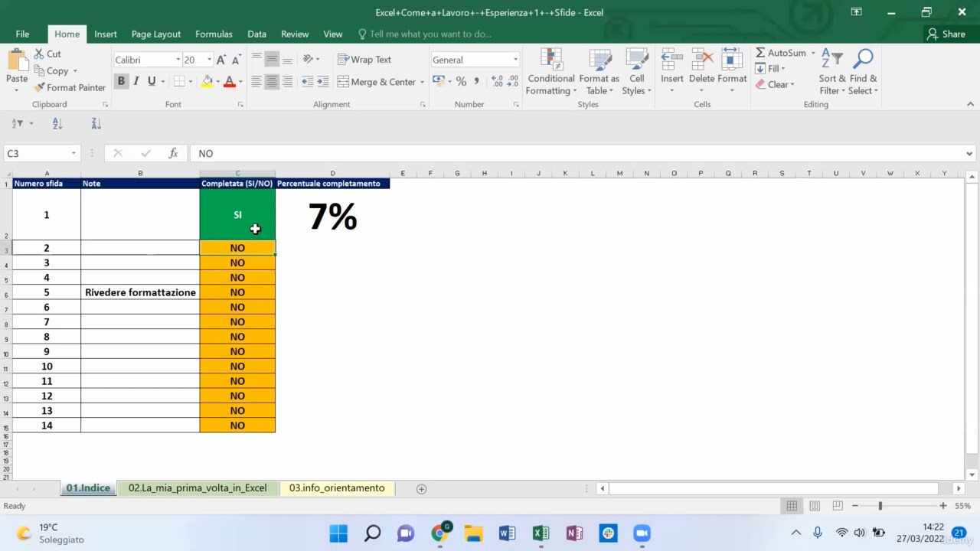Align text to the left
This screenshot has height=551, width=980.
[x=256, y=81]
